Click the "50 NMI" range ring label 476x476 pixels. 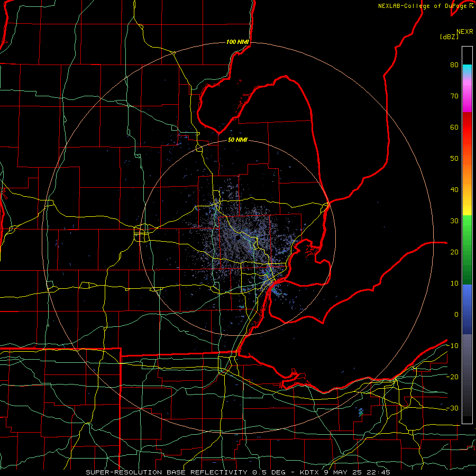pyautogui.click(x=237, y=140)
